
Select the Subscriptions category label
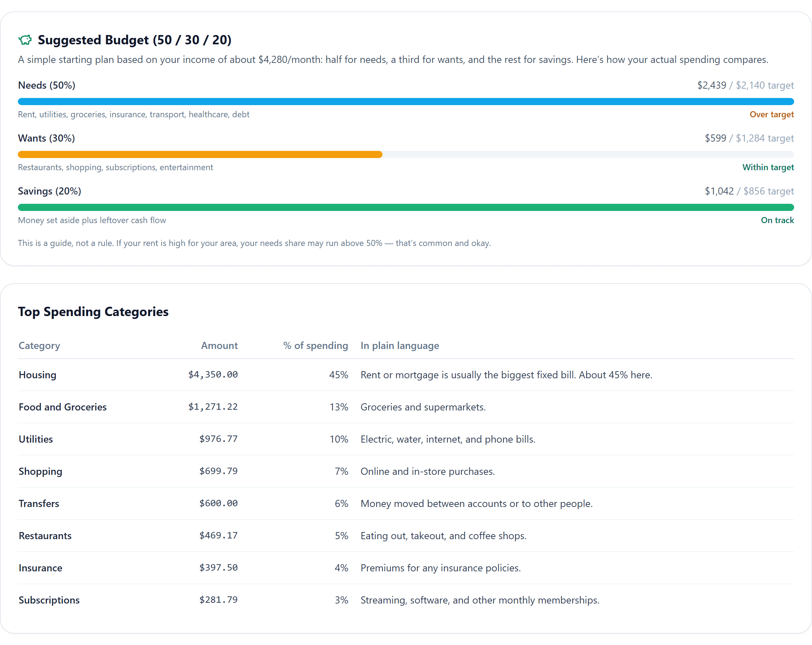(49, 601)
